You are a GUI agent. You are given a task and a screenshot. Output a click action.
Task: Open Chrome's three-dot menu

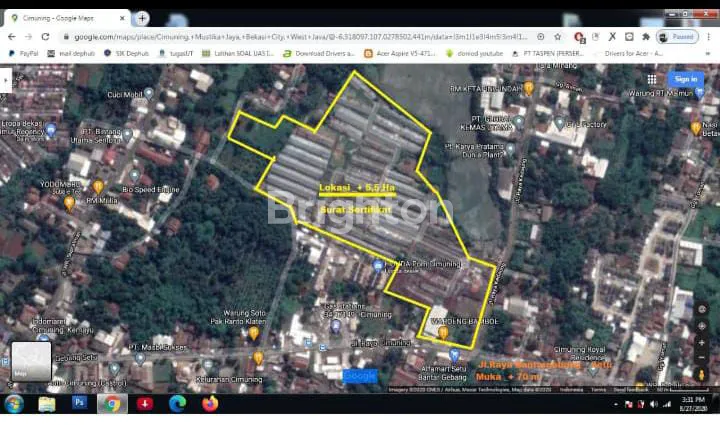[x=709, y=36]
